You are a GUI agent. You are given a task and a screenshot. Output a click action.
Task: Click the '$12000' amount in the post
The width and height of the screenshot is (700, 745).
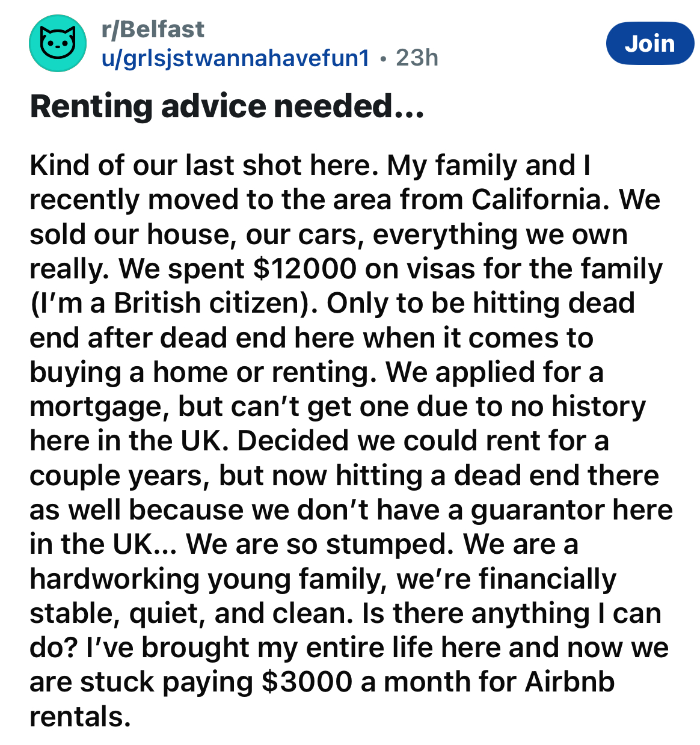tap(304, 269)
